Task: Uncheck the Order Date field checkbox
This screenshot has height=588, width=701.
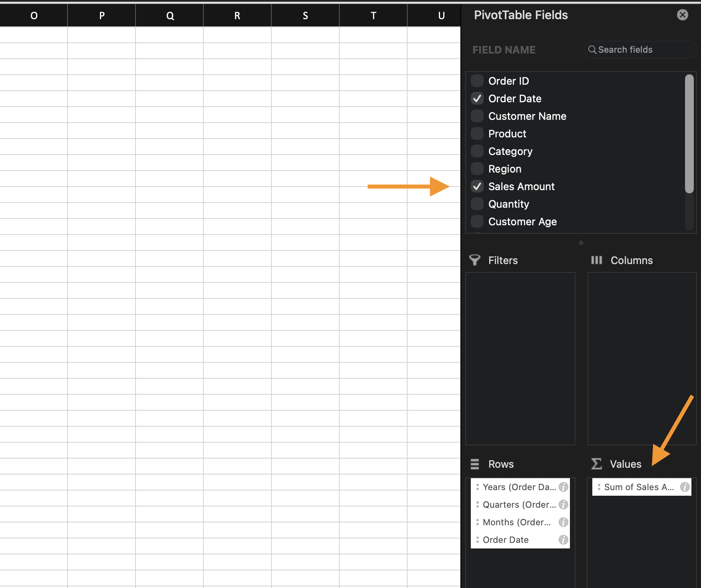Action: [477, 98]
